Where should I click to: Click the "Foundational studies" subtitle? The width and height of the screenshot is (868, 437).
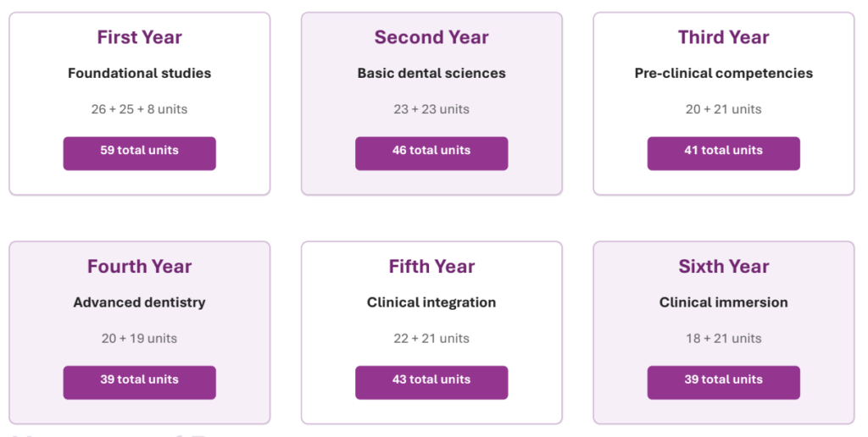click(139, 74)
